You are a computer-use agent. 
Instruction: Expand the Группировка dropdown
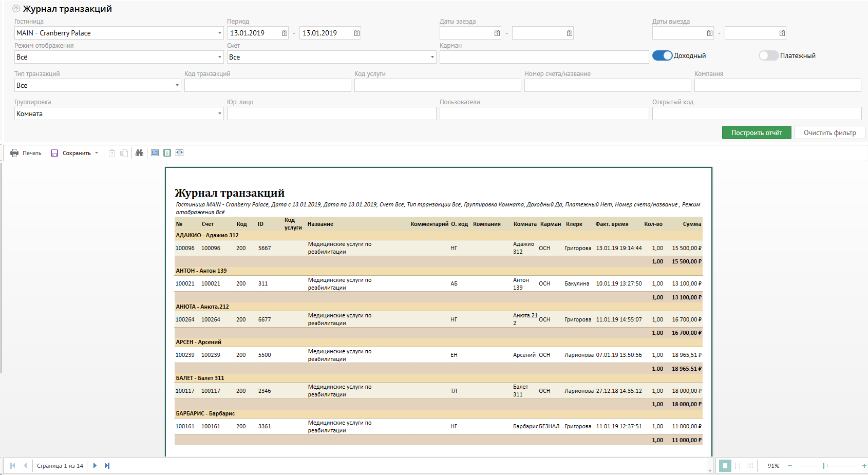[x=219, y=113]
